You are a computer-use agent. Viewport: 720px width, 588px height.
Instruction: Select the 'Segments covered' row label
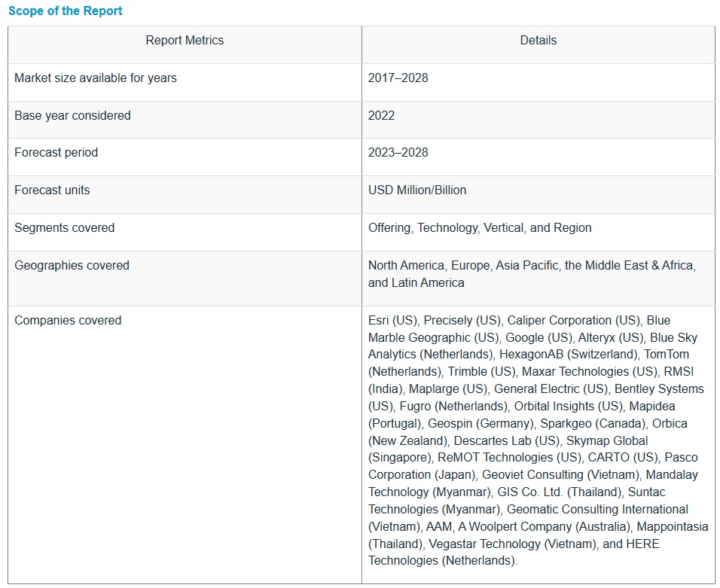[64, 228]
